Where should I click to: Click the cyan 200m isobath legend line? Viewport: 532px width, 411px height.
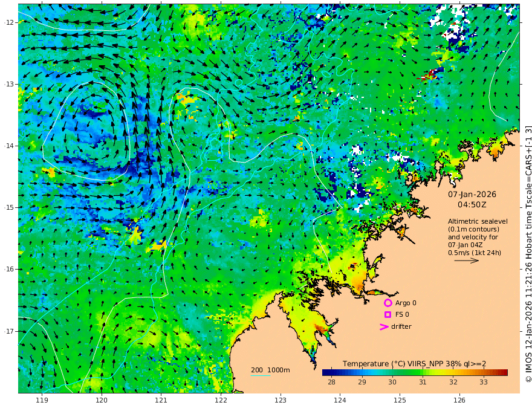(x=260, y=375)
